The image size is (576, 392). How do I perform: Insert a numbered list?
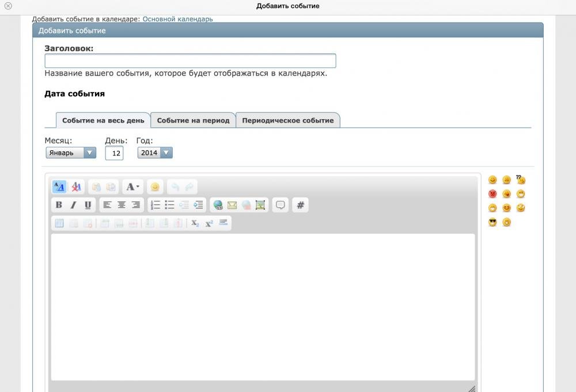[x=155, y=205]
